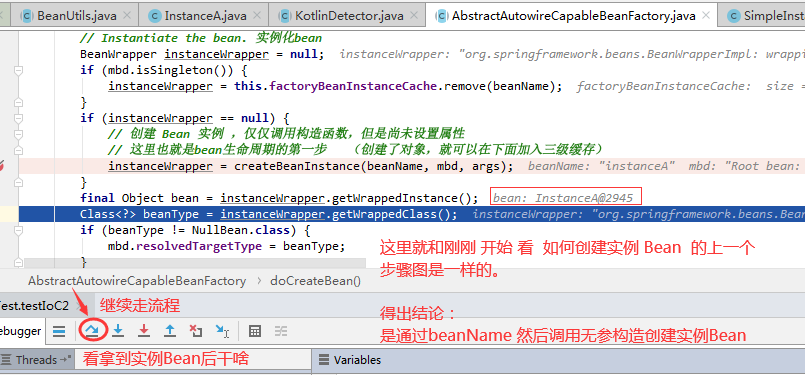The height and width of the screenshot is (375, 805).
Task: Click the Step Out up-arrow icon
Action: point(170,331)
